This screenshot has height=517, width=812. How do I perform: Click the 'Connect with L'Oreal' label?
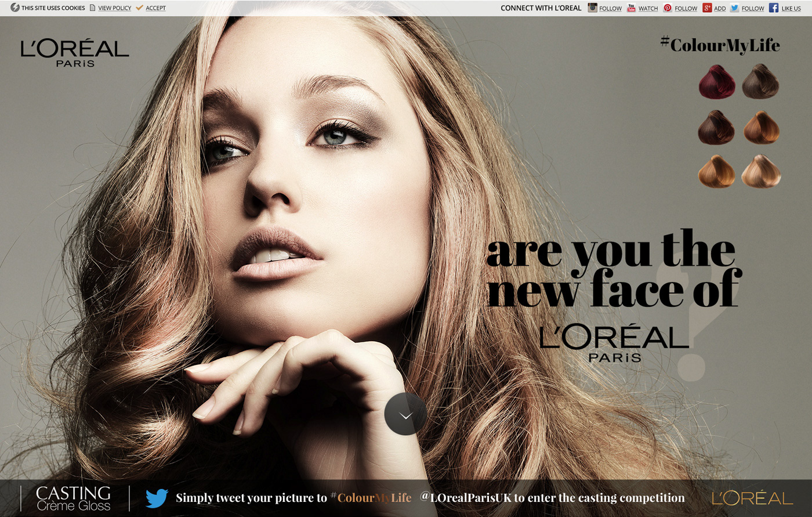pyautogui.click(x=541, y=8)
